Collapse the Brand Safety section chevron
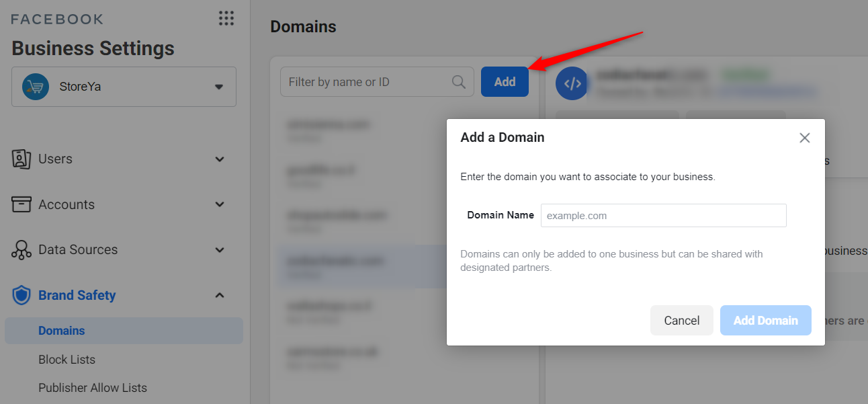Viewport: 868px width, 404px height. pos(219,295)
